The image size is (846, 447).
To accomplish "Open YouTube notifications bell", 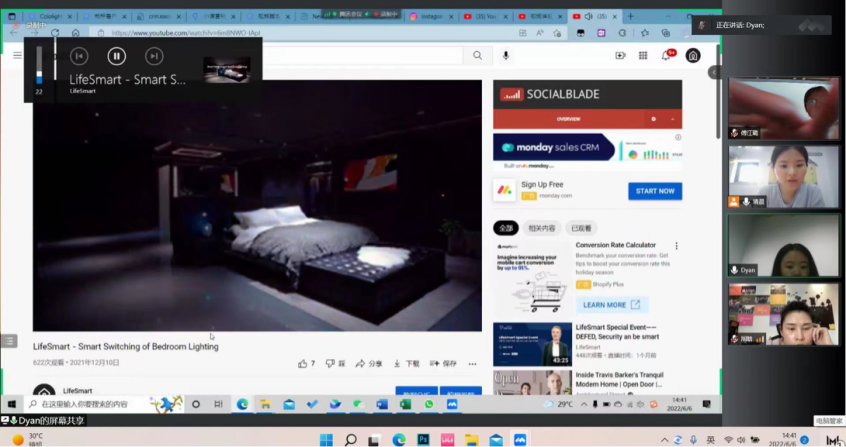I will click(x=666, y=56).
